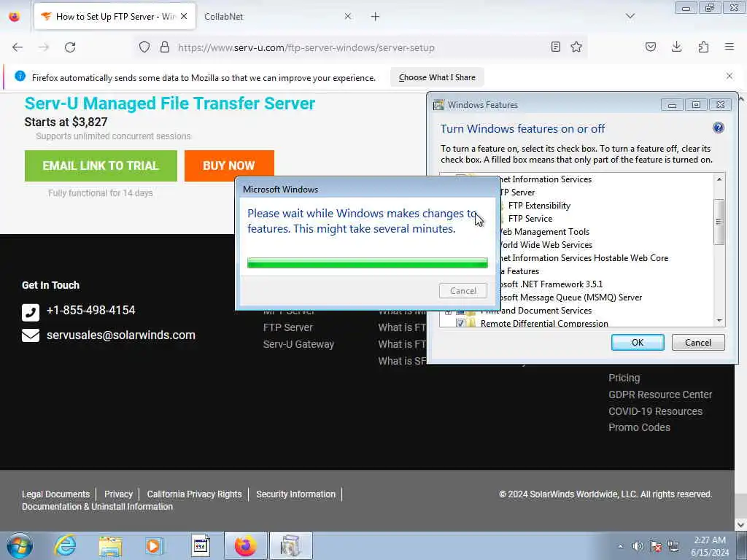Open the GDPR Resource Center link
Screen dimensions: 747x560
pos(659,394)
